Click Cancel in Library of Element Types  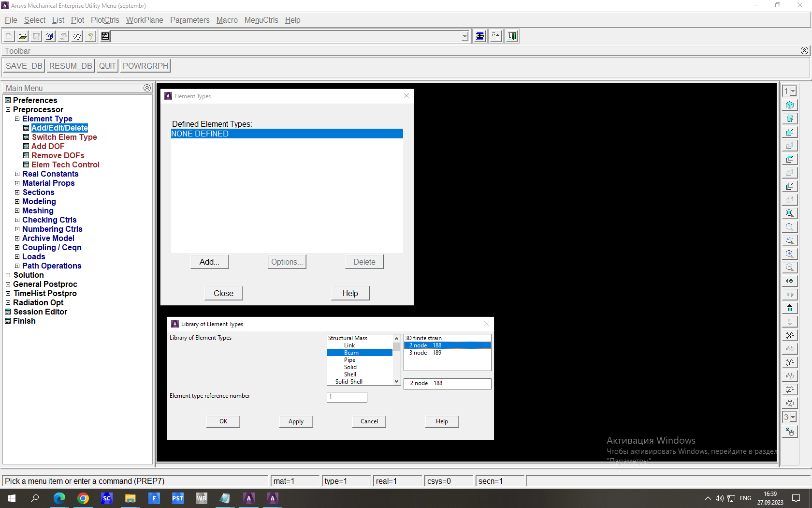pos(369,421)
